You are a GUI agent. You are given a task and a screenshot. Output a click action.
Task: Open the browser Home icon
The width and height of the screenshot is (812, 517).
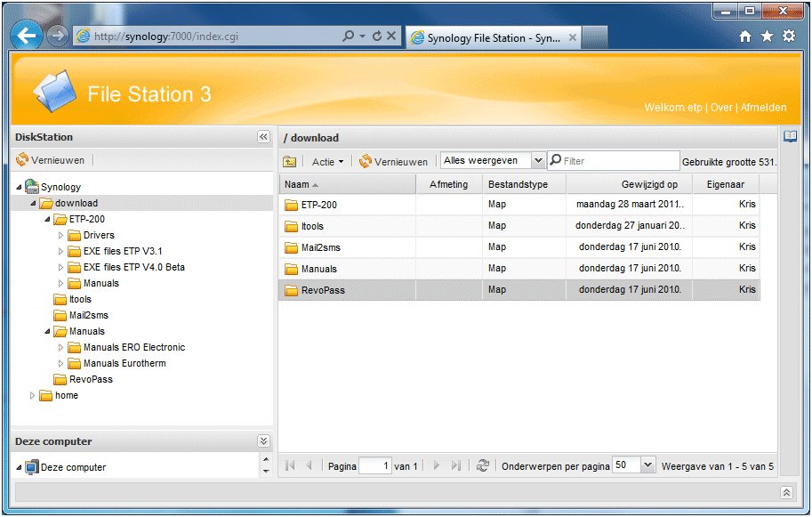click(745, 36)
